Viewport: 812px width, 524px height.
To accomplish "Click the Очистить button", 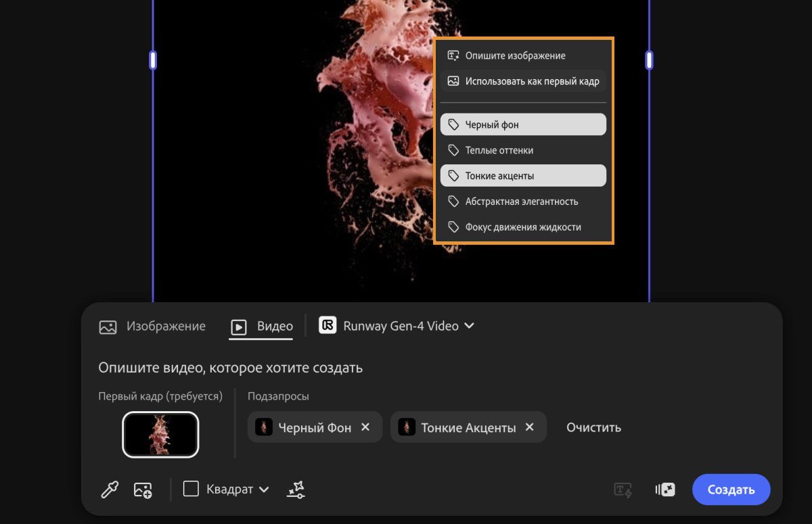I will (593, 427).
